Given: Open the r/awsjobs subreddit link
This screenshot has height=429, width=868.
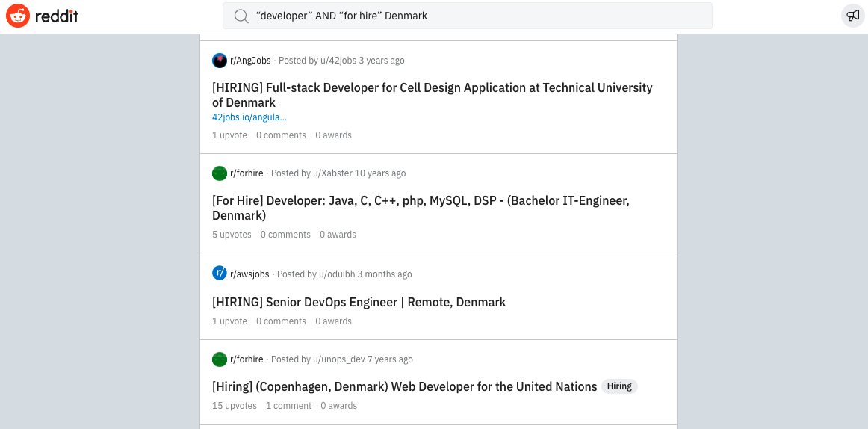Looking at the screenshot, I should coord(249,274).
